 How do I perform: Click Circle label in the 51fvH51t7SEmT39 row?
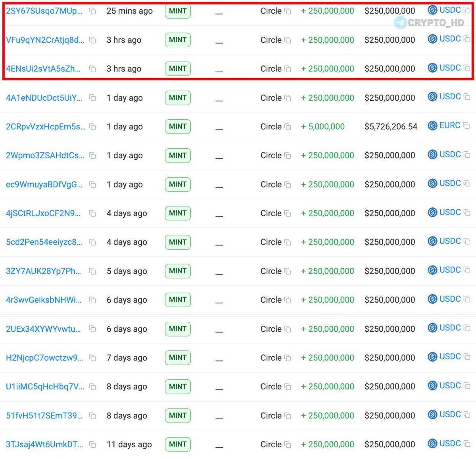[x=271, y=416]
